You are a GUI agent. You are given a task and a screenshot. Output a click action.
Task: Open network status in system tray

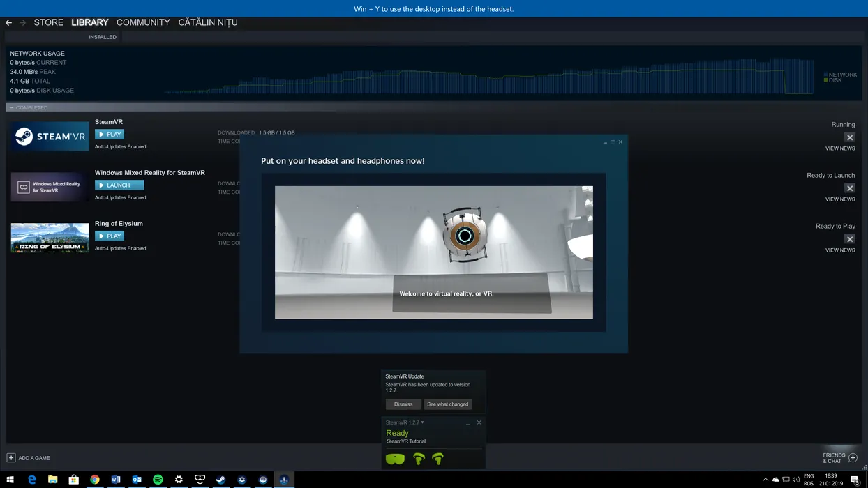(x=786, y=480)
